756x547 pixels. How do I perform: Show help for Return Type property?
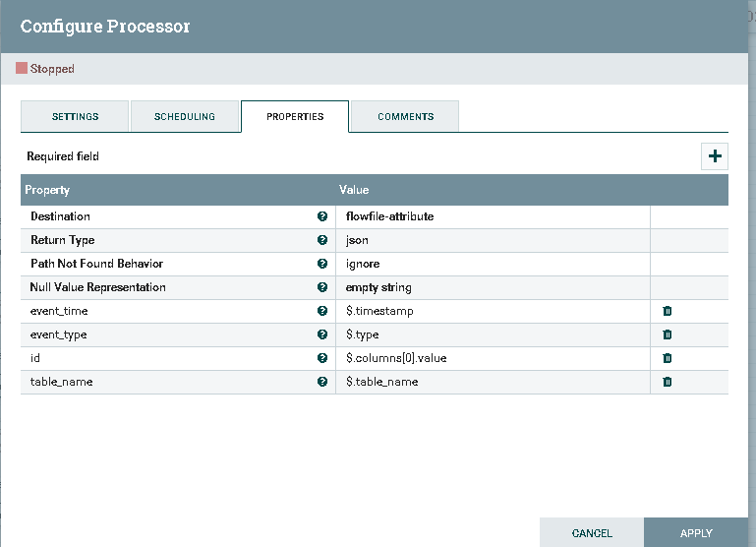coord(322,240)
